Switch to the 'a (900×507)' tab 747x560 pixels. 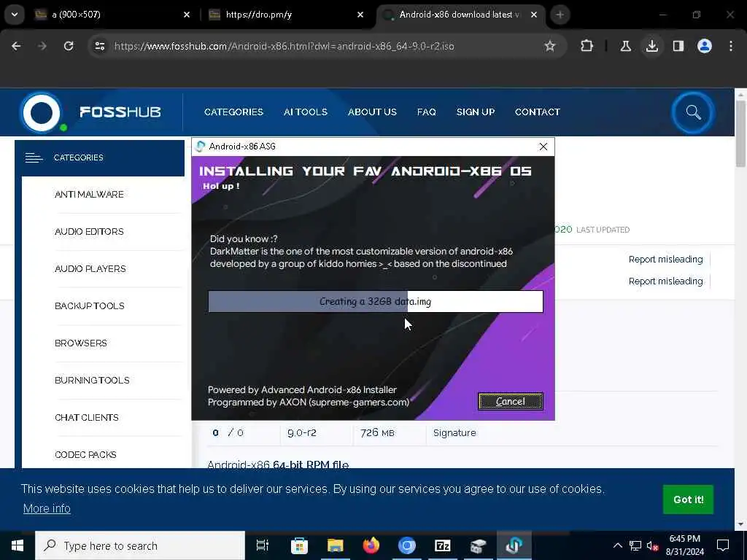click(x=112, y=15)
